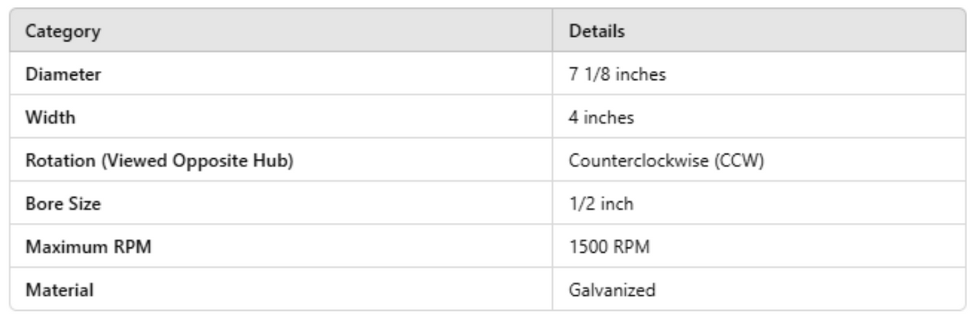
Task: Select the Diameter row label
Action: click(53, 74)
